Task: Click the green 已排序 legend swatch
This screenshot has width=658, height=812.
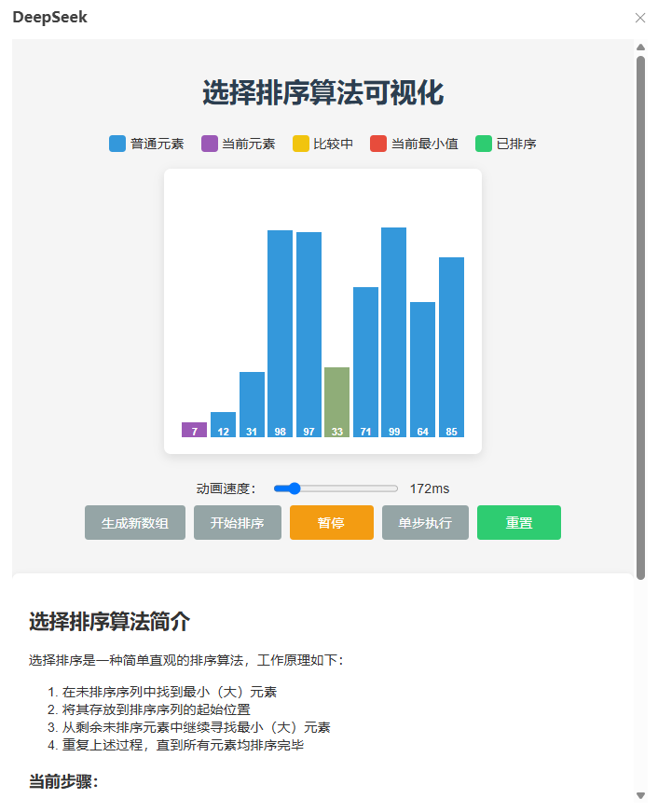Action: [484, 144]
